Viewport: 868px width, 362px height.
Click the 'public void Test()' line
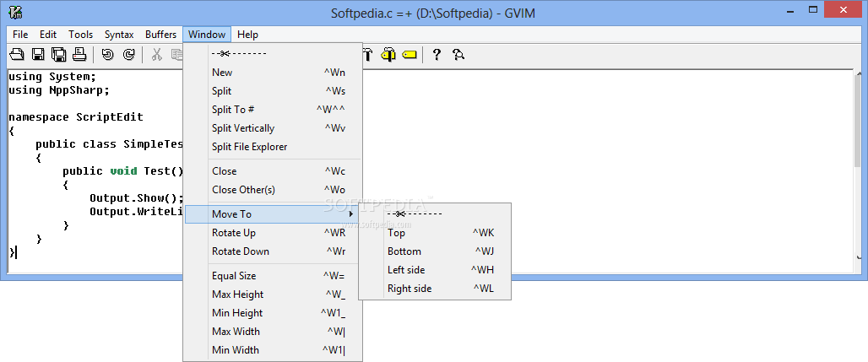pyautogui.click(x=123, y=171)
